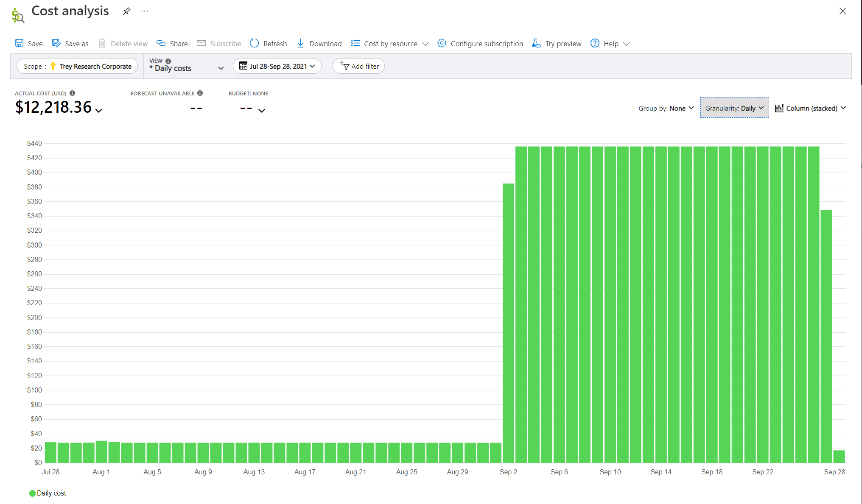
Task: Open the Group by: None dropdown
Action: (x=666, y=108)
